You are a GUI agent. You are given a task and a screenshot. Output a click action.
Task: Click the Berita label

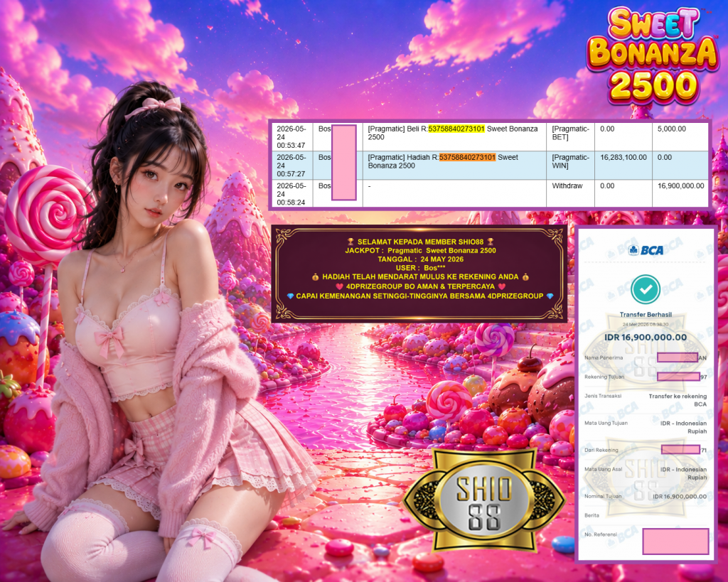click(591, 515)
